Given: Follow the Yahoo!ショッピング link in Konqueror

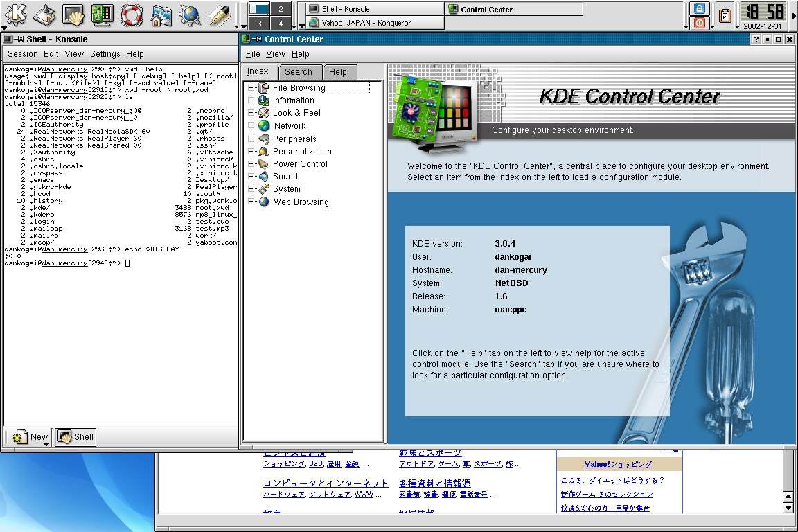Looking at the screenshot, I should click(x=618, y=464).
